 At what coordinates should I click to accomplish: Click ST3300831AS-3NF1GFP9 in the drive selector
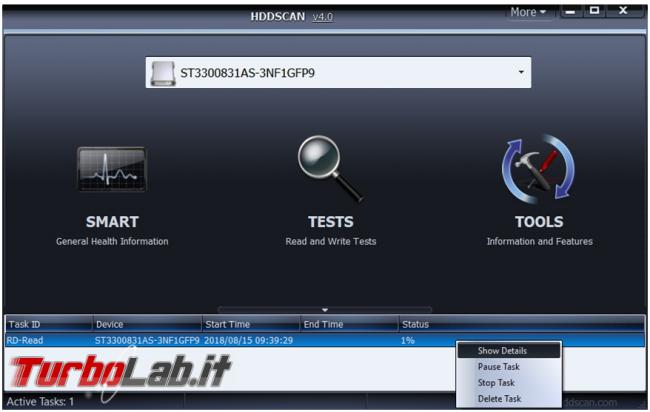pos(247,73)
